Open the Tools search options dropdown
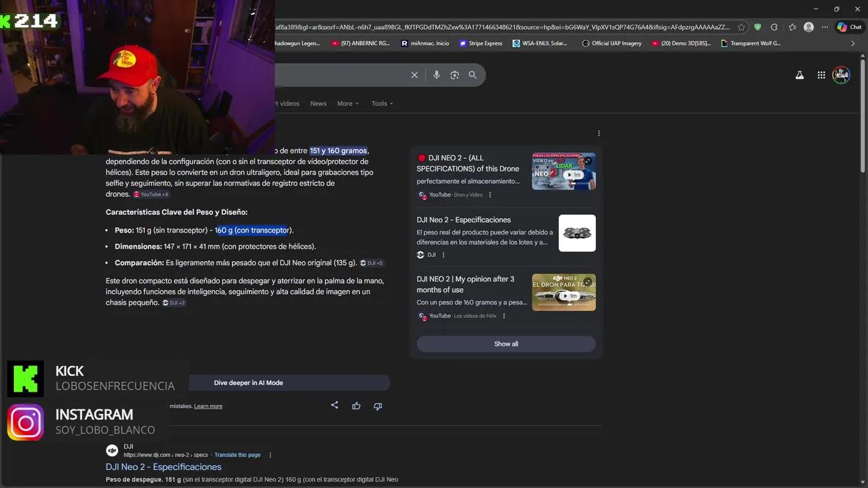Viewport: 868px width, 488px height. [x=382, y=104]
